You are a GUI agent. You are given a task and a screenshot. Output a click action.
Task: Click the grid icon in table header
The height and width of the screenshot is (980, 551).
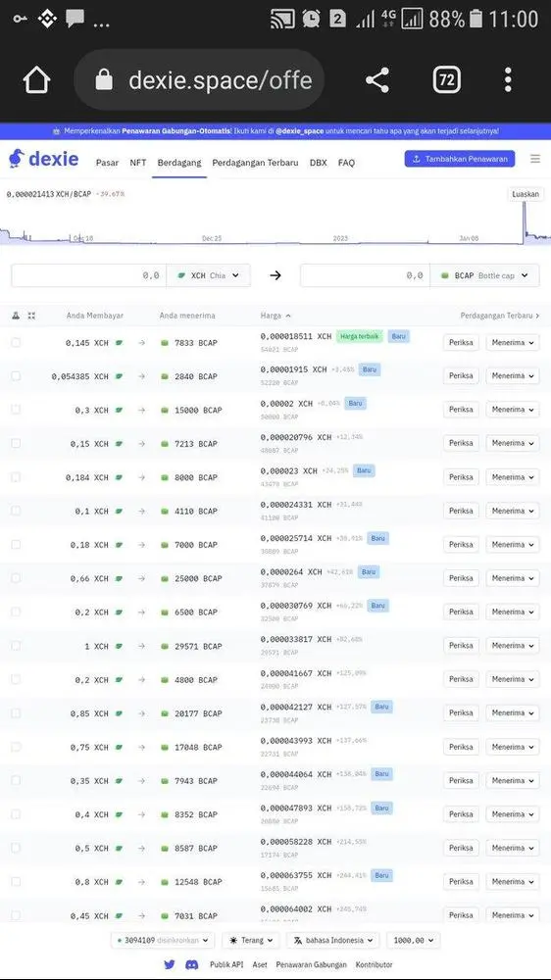[x=31, y=316]
